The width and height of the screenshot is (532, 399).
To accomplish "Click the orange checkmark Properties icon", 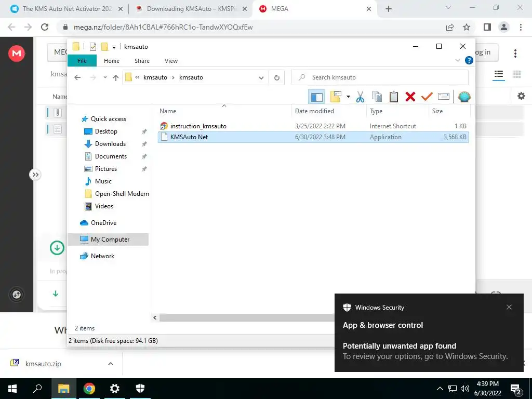I will click(x=427, y=97).
